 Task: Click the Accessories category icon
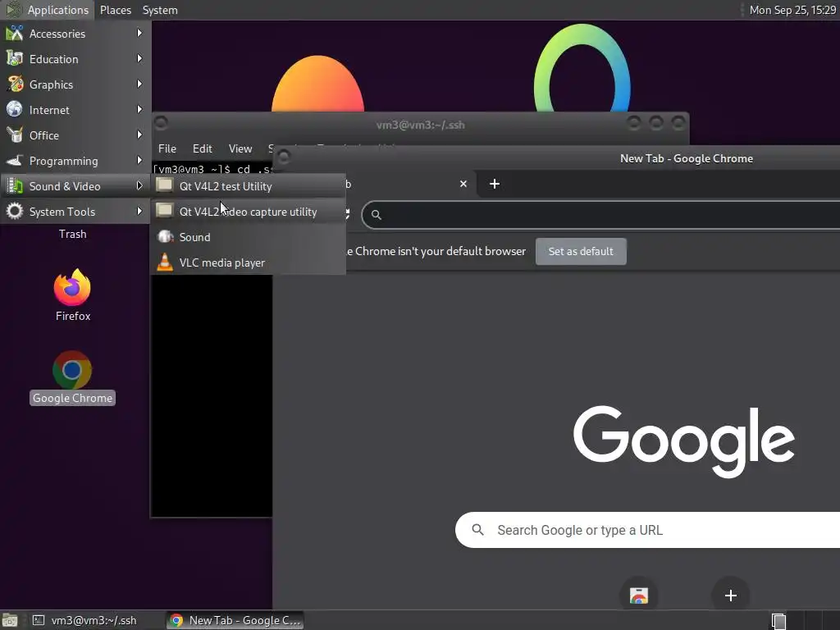pos(15,33)
